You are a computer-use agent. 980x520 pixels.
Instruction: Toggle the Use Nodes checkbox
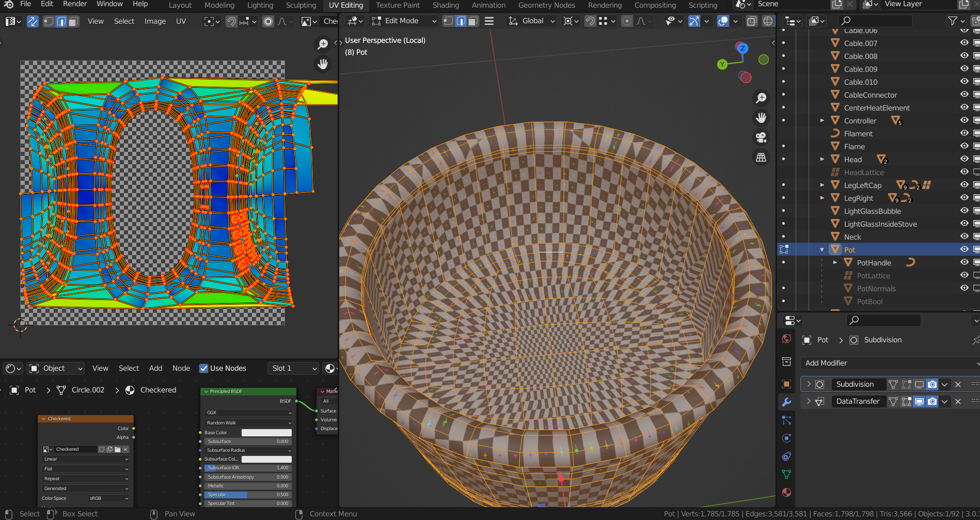click(204, 368)
